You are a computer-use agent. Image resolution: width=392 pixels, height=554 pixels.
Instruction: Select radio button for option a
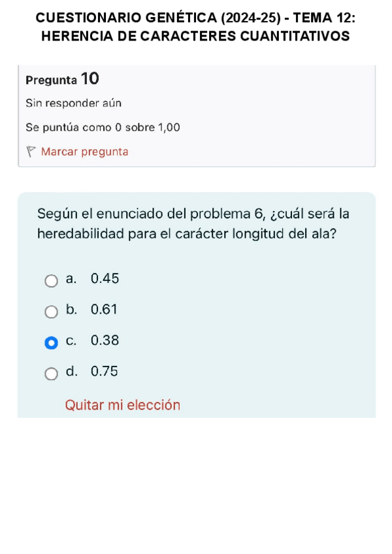[x=51, y=280]
